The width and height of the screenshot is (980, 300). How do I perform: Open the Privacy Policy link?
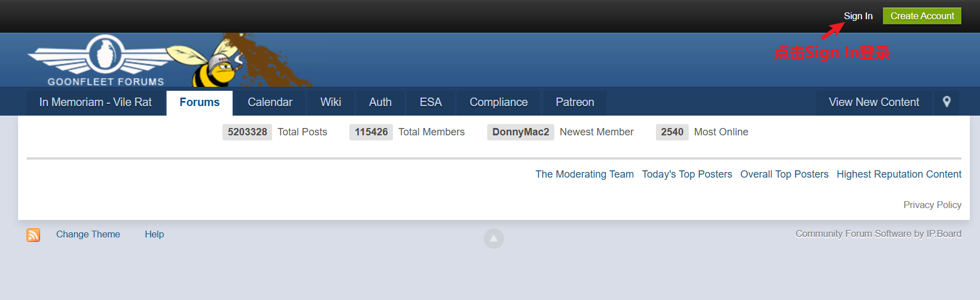(x=932, y=205)
